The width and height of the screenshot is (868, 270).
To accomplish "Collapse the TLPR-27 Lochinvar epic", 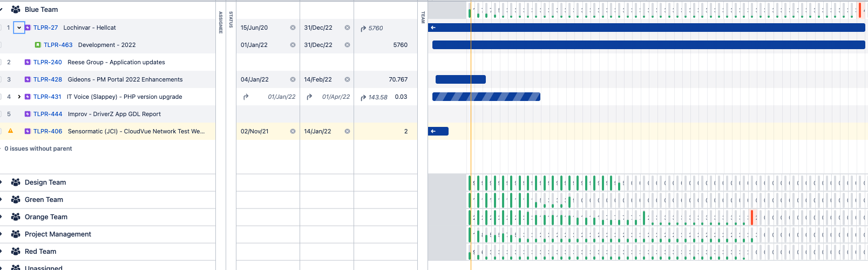I will coord(19,28).
